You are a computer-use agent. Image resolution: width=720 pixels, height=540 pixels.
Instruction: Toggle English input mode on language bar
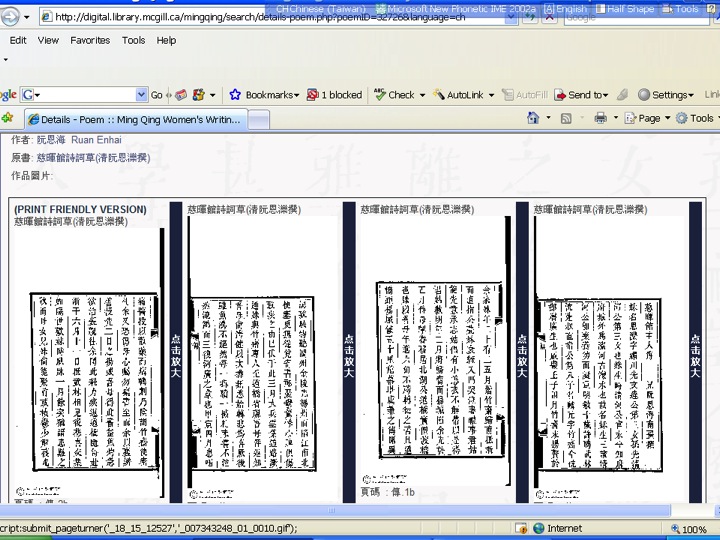(x=566, y=8)
